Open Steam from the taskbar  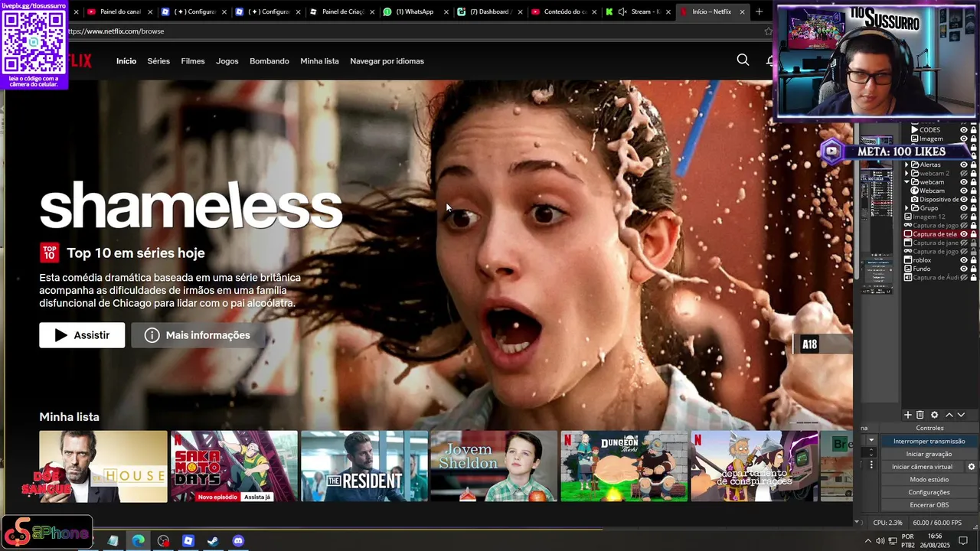[x=213, y=541]
